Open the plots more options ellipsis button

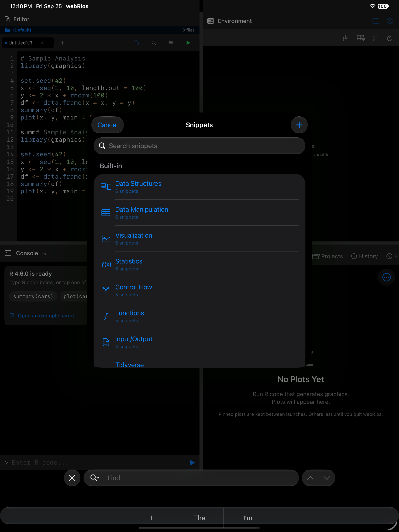(x=386, y=277)
